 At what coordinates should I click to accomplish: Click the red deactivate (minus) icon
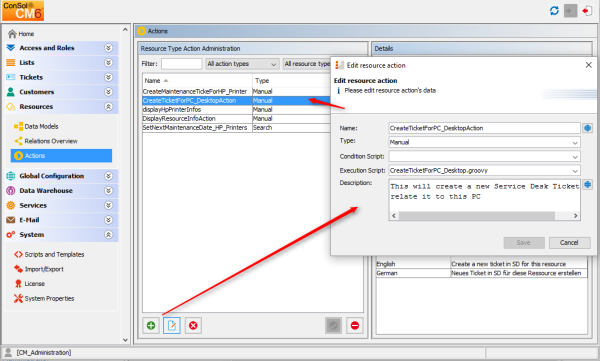[355, 325]
